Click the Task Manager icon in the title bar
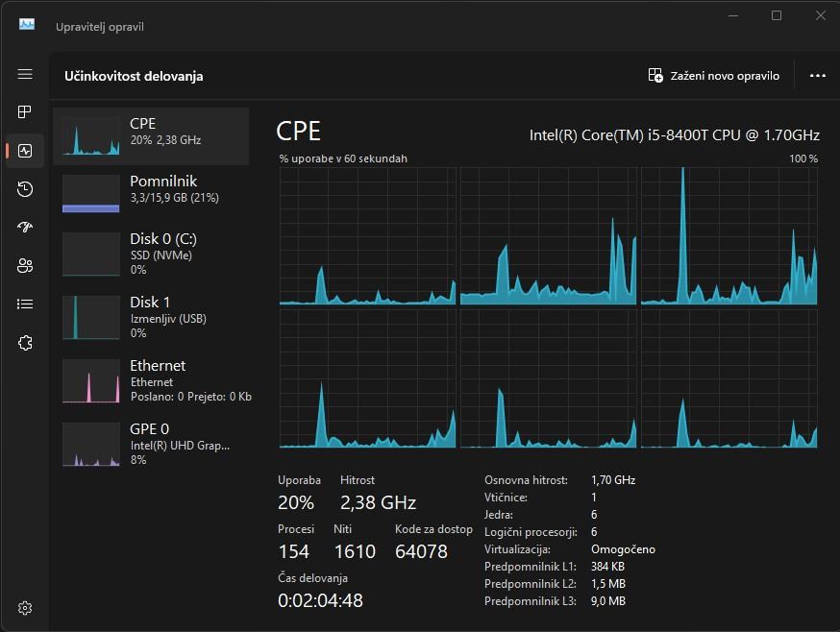This screenshot has width=840, height=632. click(x=27, y=25)
